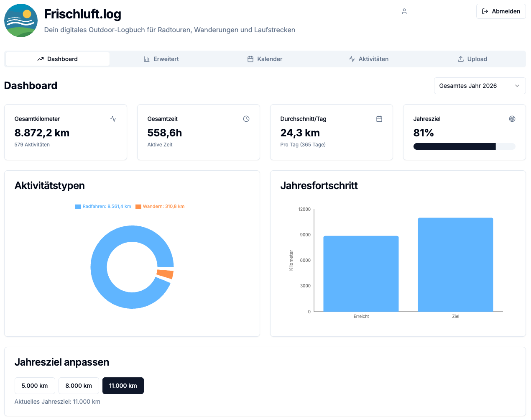Viewport: 531px width, 420px height.
Task: Click the Jahresziel progress bar
Action: pyautogui.click(x=464, y=146)
